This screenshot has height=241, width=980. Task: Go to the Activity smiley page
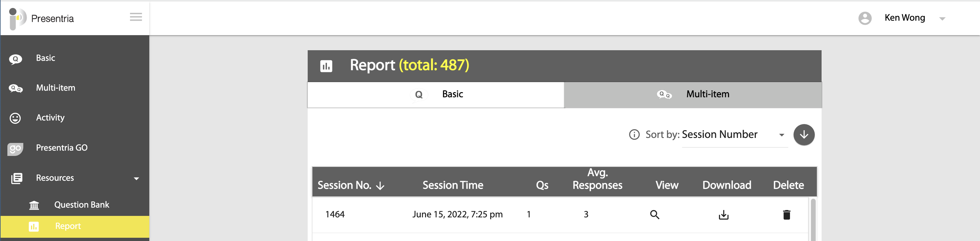(75, 118)
